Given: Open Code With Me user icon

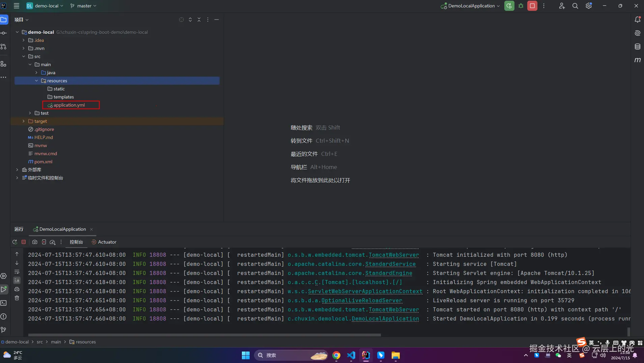Looking at the screenshot, I should click(562, 6).
